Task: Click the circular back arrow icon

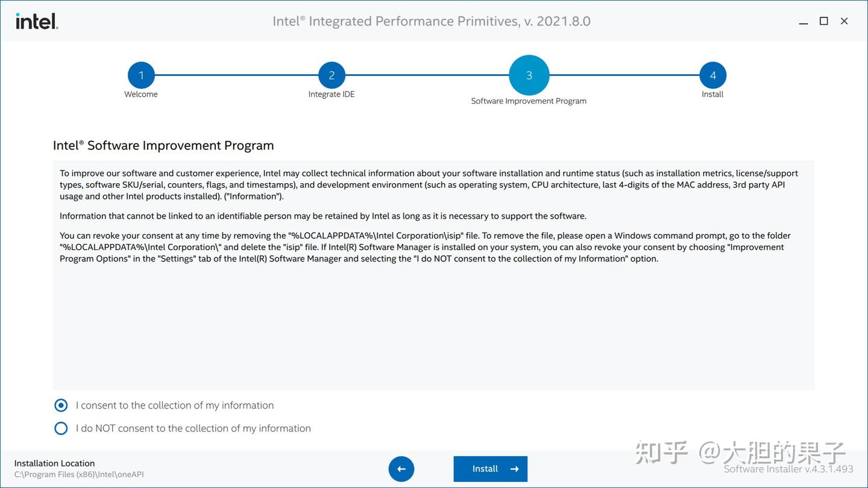Action: coord(401,469)
